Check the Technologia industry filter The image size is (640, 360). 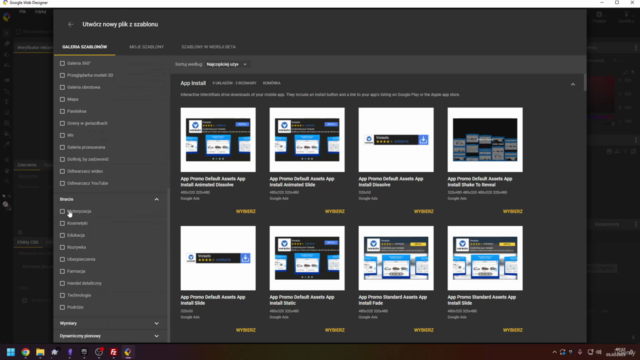tap(62, 295)
